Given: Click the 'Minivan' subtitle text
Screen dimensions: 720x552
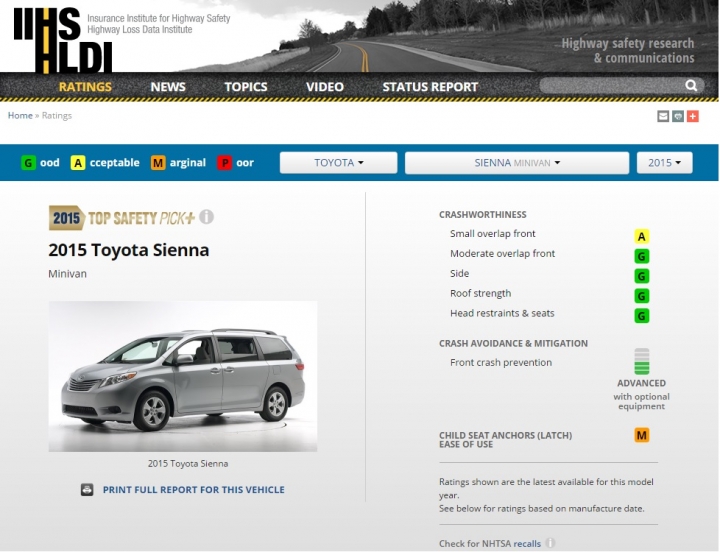Looking at the screenshot, I should (68, 274).
